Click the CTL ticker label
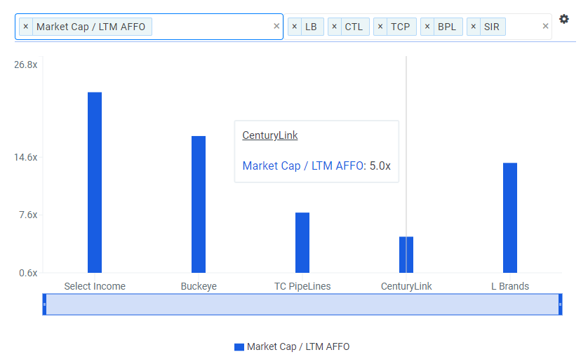Image resolution: width=588 pixels, height=364 pixels. [354, 27]
